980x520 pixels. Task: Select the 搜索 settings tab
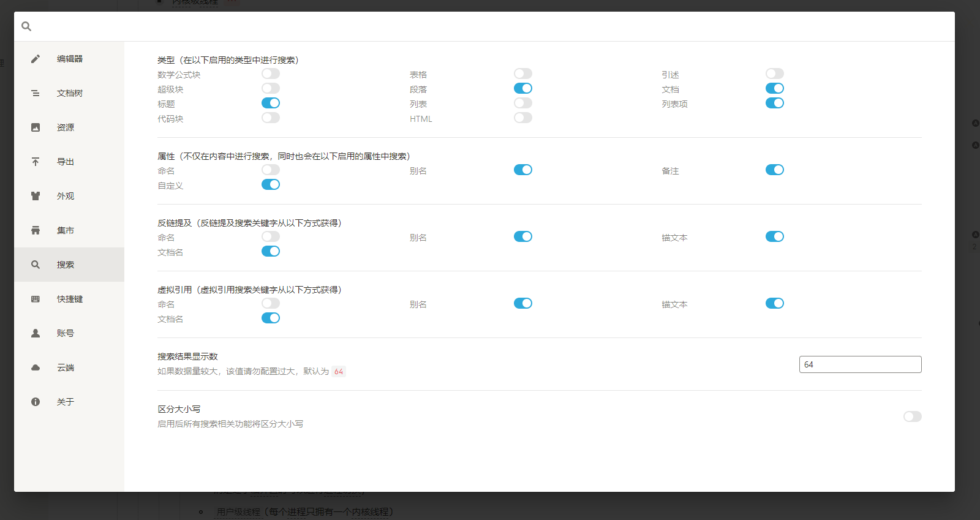69,265
